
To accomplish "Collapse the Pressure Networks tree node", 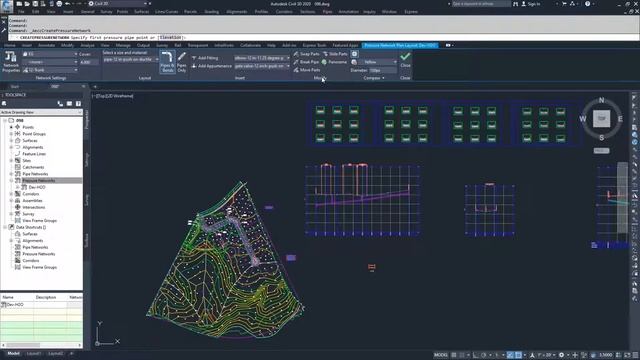I will click(x=11, y=180).
